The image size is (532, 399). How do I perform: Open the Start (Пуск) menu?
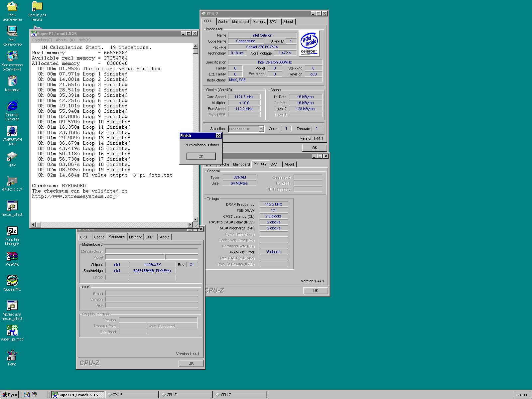pyautogui.click(x=9, y=395)
